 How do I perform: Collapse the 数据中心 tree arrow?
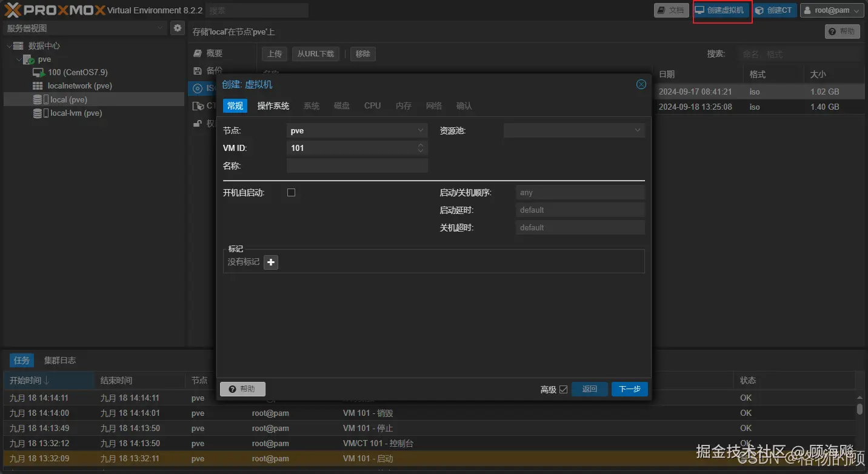click(x=8, y=46)
